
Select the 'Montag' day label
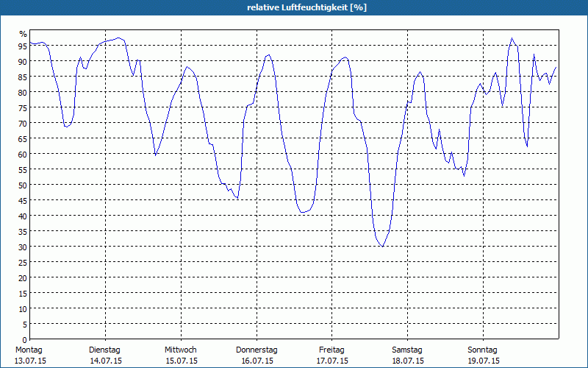(x=29, y=350)
